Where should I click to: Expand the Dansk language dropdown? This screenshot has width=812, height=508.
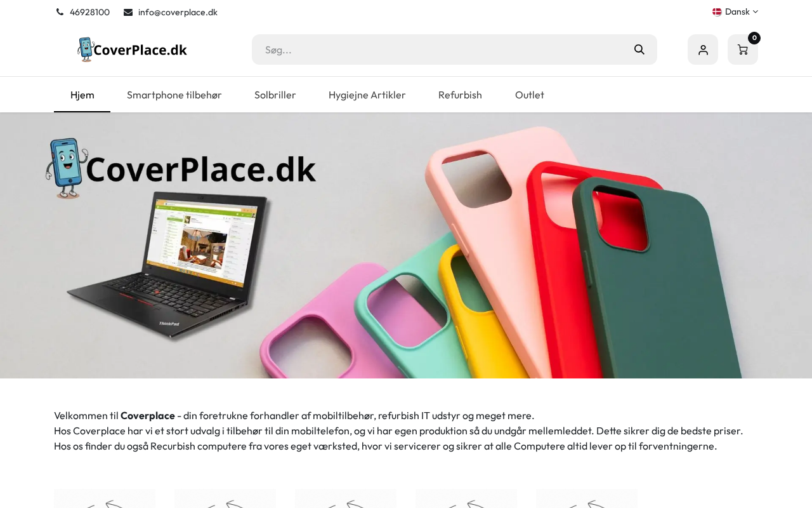point(735,11)
